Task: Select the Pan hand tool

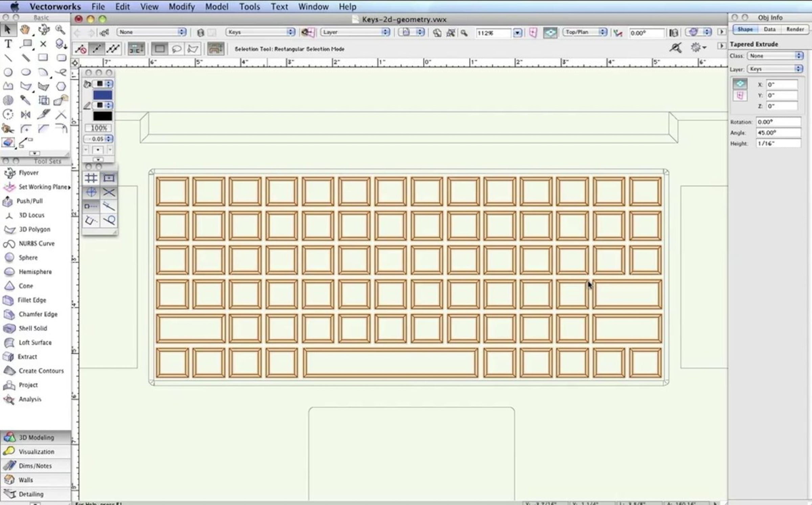Action: (x=25, y=30)
